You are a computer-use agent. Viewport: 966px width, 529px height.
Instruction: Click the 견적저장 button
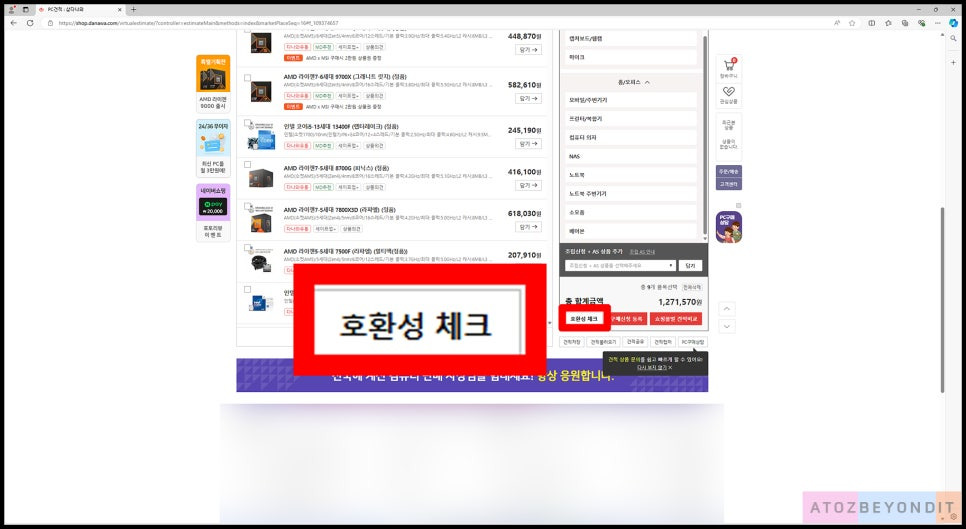pos(572,342)
